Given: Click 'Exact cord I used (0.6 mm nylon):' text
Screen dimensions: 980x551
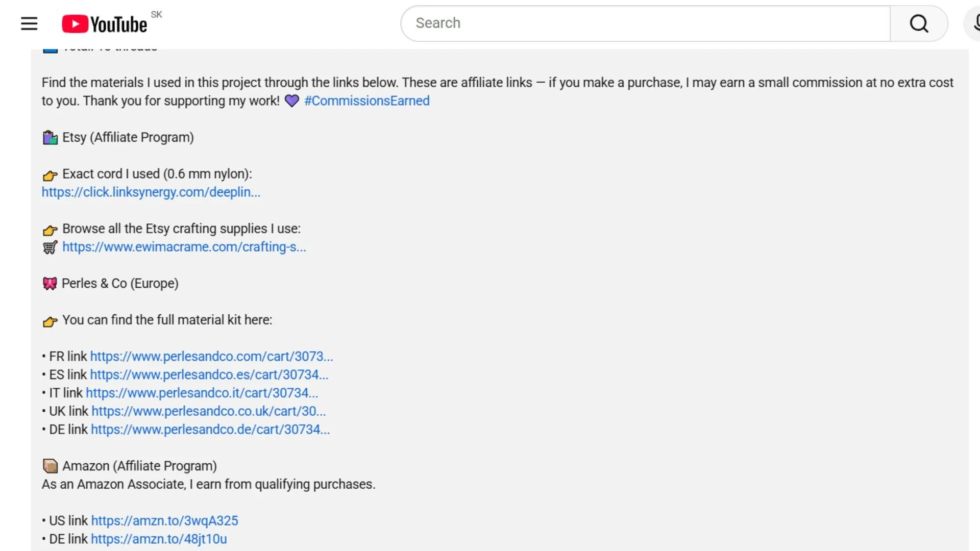Looking at the screenshot, I should 157,174.
